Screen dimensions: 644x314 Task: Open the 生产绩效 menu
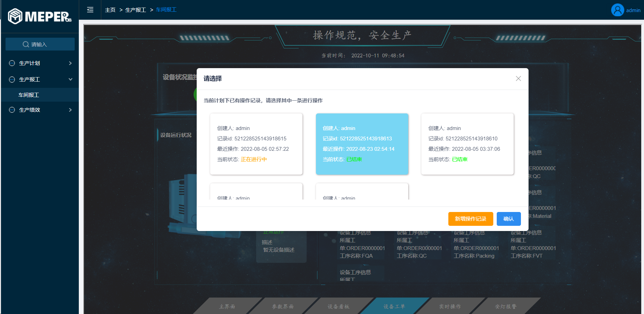click(40, 110)
